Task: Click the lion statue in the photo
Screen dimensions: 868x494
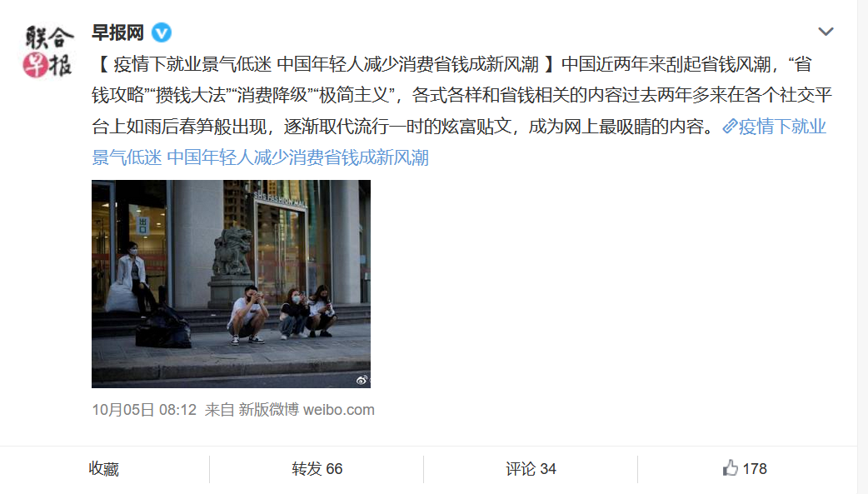Action: coord(232,252)
